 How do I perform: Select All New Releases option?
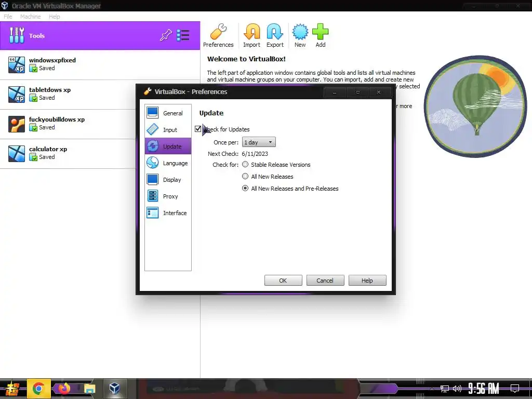245,177
